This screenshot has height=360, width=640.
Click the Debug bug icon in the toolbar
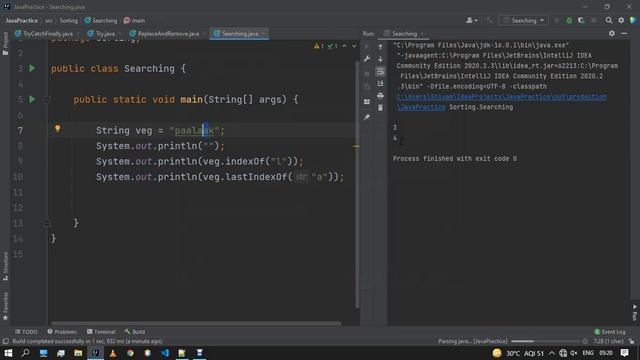click(569, 20)
